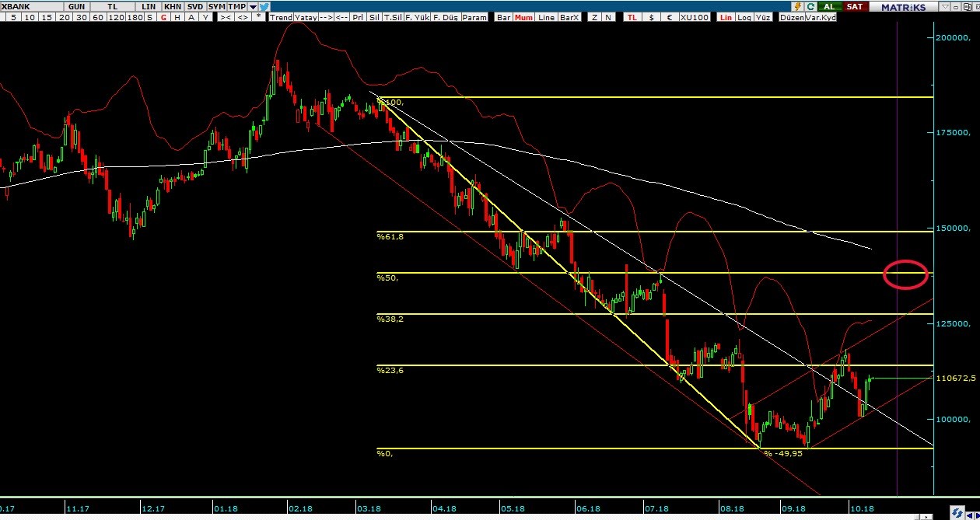Click the horizontal scrollbar right arrow
Image resolution: width=980 pixels, height=520 pixels.
tap(926, 517)
